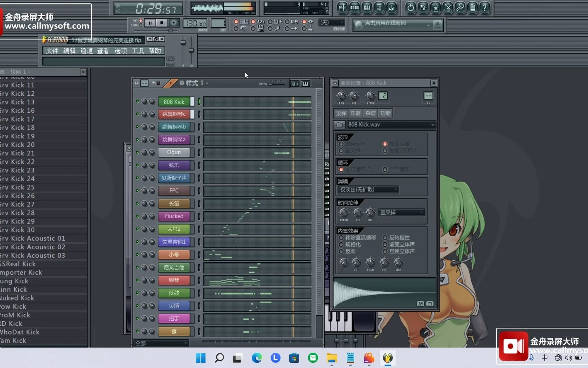Open the Piano Roll toolbar icon
The width and height of the screenshot is (588, 368).
click(367, 7)
